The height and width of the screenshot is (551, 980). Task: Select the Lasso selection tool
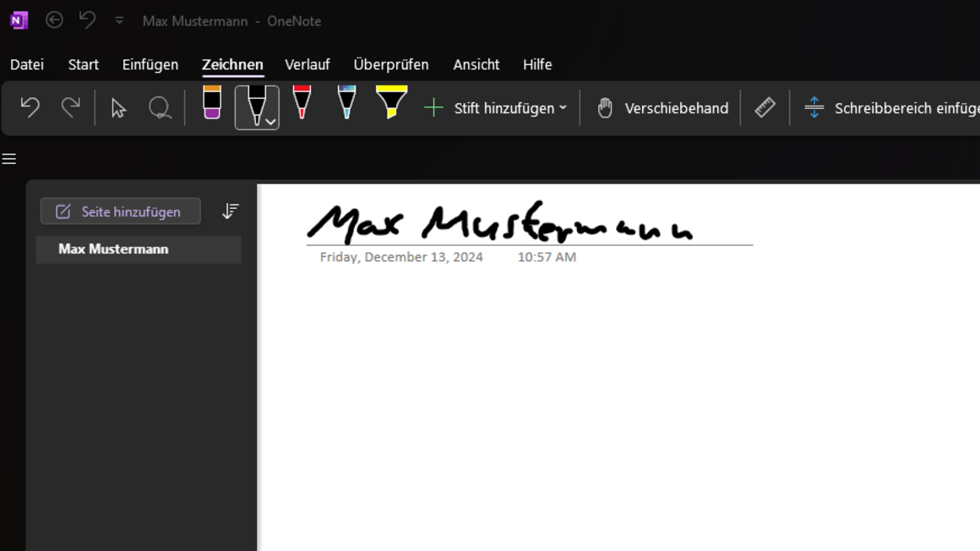pos(160,108)
